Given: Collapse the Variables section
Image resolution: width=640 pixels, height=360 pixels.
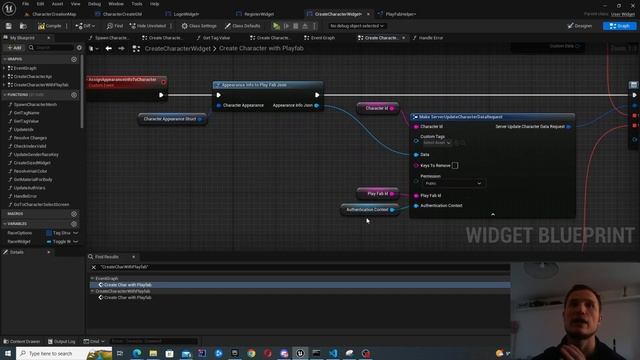Looking at the screenshot, I should click(x=4, y=224).
